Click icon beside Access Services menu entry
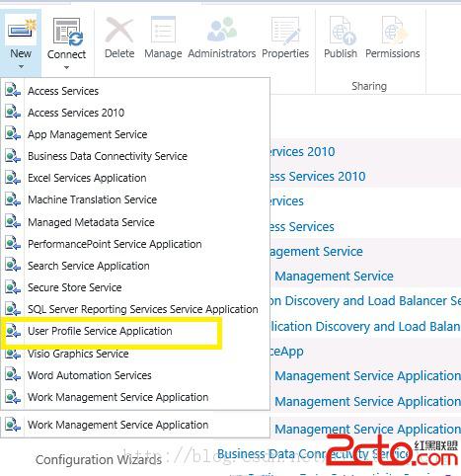Image resolution: width=461 pixels, height=476 pixels. 13,90
